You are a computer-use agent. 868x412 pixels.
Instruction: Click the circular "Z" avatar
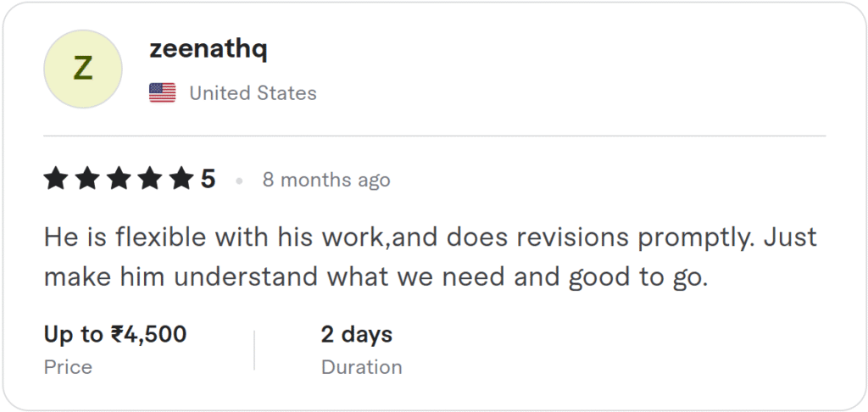(x=83, y=70)
